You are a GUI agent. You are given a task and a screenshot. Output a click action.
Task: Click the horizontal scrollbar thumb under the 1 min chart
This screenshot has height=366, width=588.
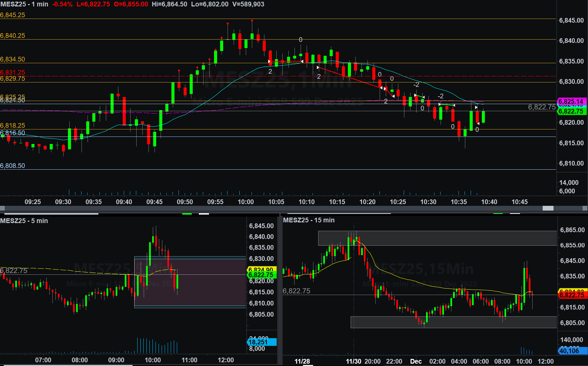(x=548, y=208)
